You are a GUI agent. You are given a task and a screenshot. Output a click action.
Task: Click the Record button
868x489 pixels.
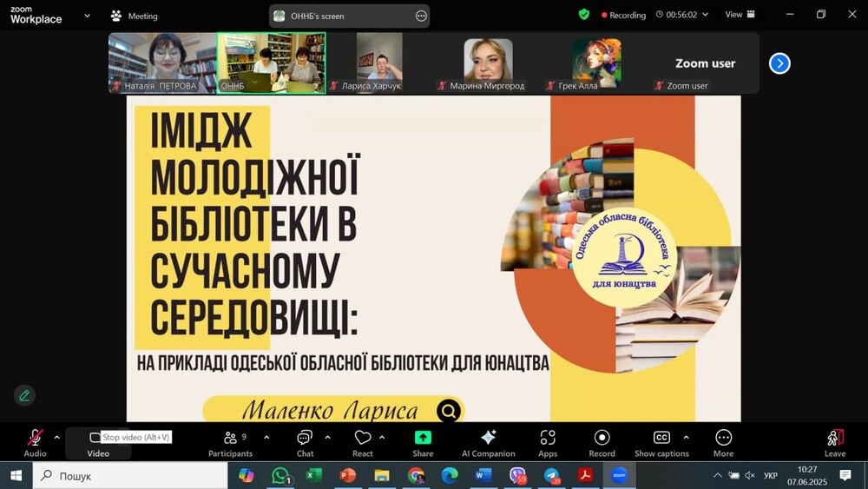pyautogui.click(x=602, y=441)
